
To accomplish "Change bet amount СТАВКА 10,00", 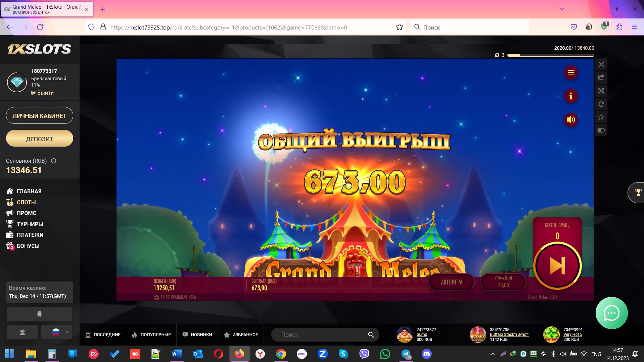I will (x=503, y=282).
